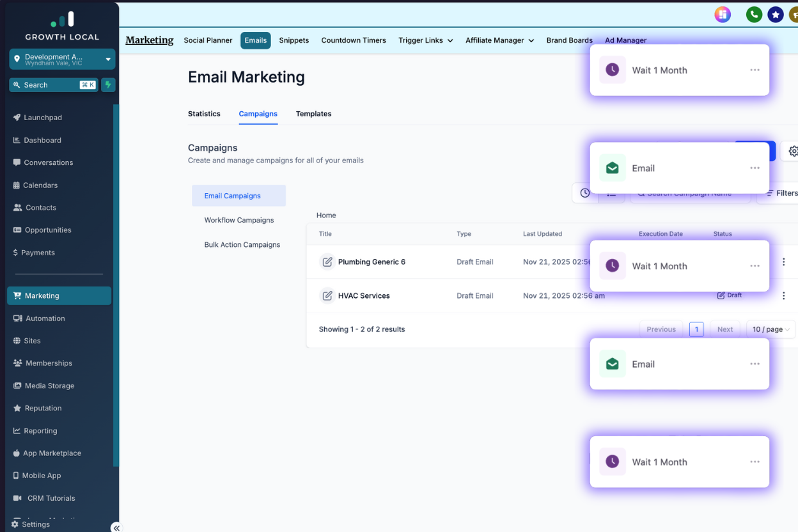Go to Automation in the sidebar
Screen dimensions: 798x532
(x=45, y=318)
